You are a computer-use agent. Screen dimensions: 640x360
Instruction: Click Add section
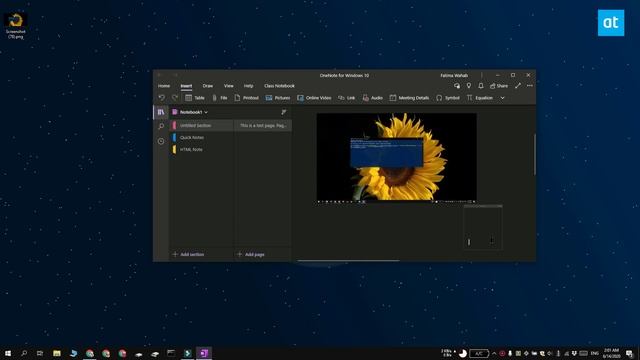(x=188, y=254)
